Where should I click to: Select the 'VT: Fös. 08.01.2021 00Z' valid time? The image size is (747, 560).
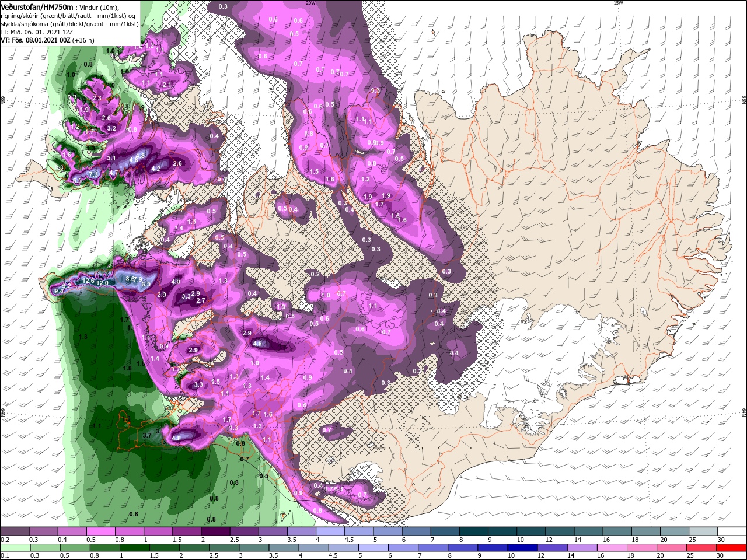(36, 40)
